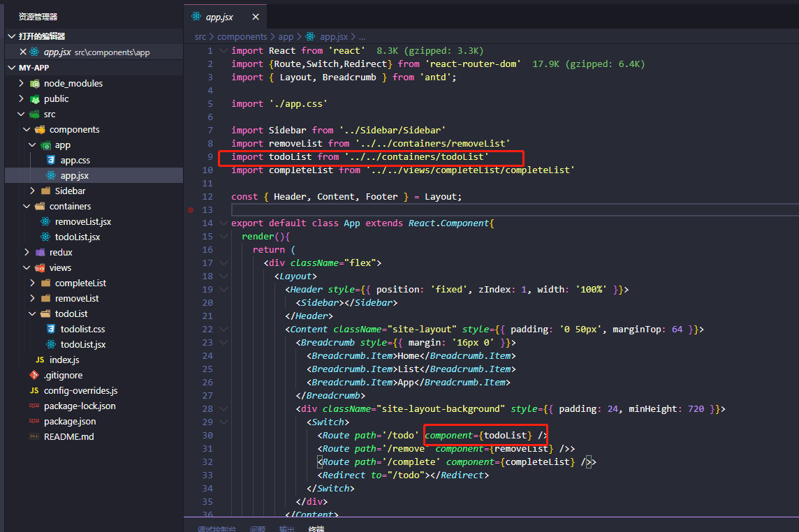This screenshot has height=532, width=799.
Task: Click the React icon beside app.jsx in tree
Action: [x=51, y=175]
